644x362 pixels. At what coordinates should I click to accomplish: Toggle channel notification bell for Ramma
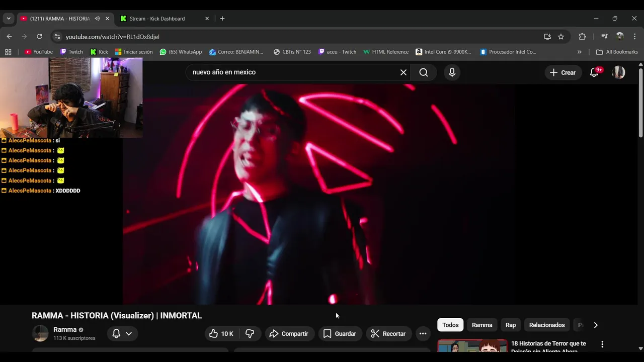pos(116,334)
